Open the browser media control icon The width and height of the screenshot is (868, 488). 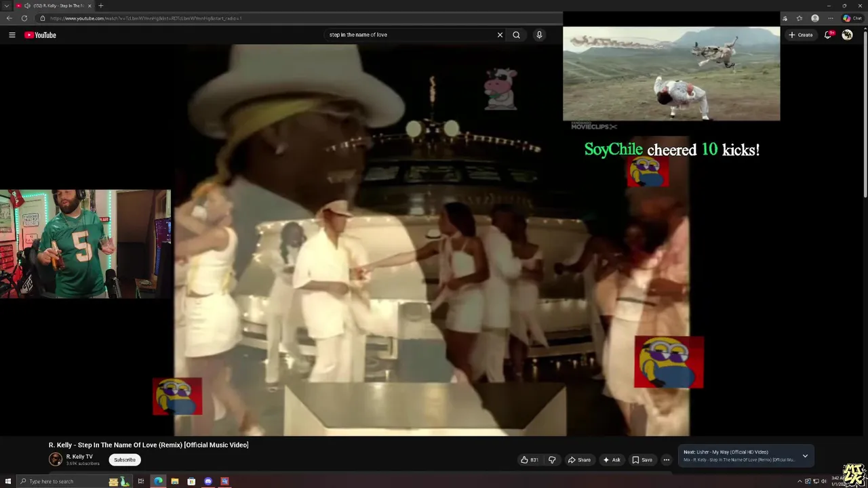tap(785, 18)
